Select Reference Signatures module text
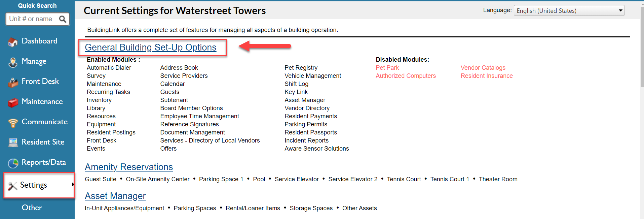Viewport: 644px width, 219px height. click(189, 124)
